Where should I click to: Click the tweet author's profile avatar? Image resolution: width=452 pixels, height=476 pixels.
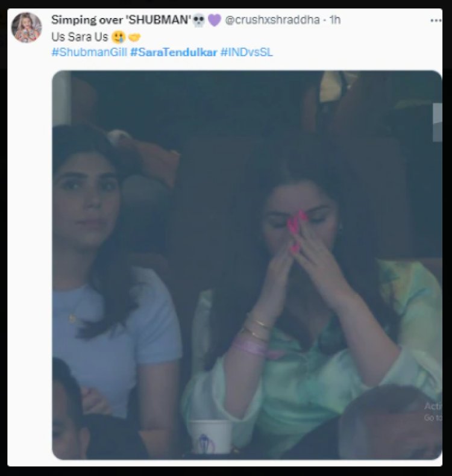point(27,28)
